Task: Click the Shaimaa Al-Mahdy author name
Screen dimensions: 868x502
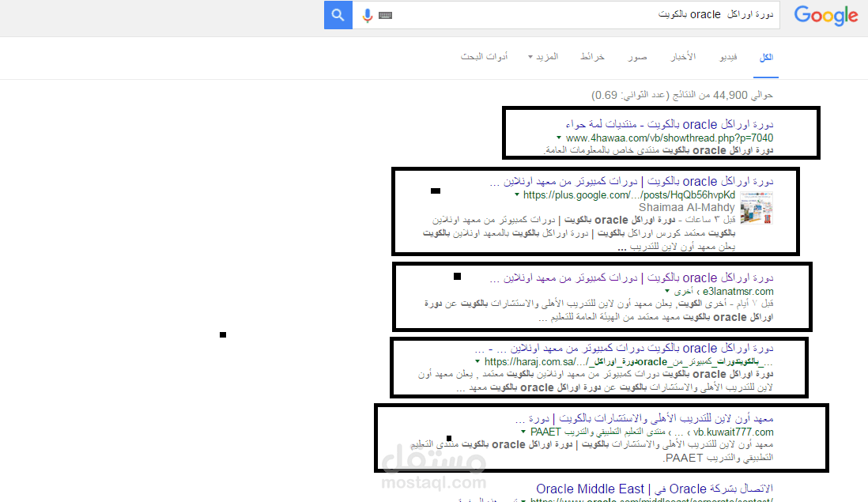Action: 686,208
